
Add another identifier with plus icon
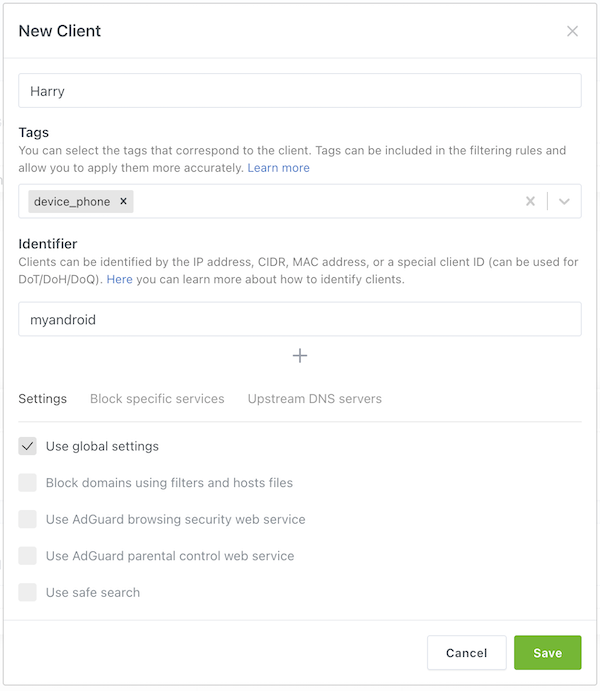click(299, 356)
